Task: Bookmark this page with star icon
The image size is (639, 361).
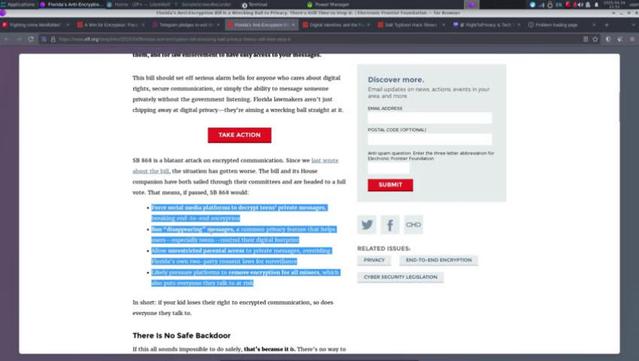Action: pos(595,39)
